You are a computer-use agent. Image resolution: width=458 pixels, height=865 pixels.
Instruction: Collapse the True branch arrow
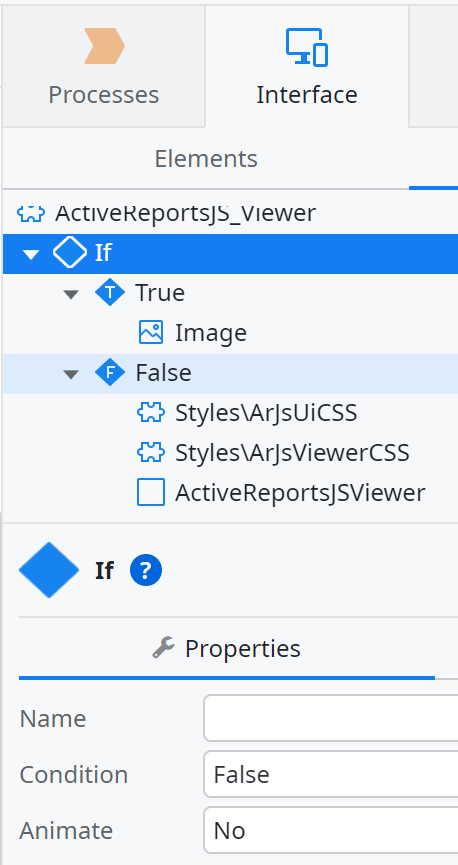[x=71, y=294]
